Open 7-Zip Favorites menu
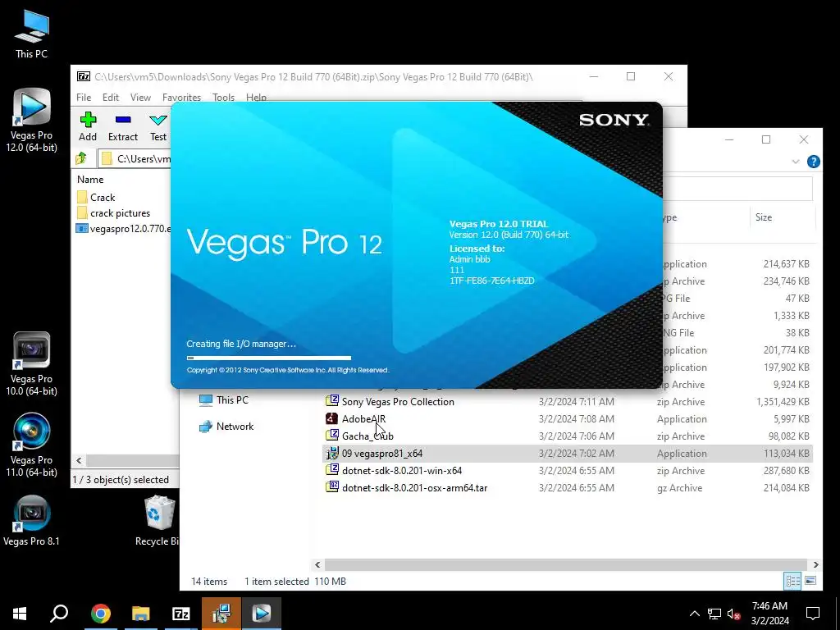The height and width of the screenshot is (630, 840). coord(181,98)
